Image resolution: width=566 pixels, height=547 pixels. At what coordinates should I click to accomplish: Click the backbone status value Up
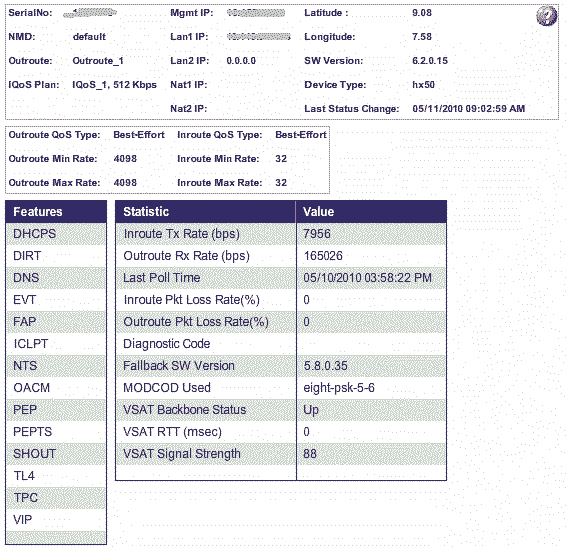(311, 411)
